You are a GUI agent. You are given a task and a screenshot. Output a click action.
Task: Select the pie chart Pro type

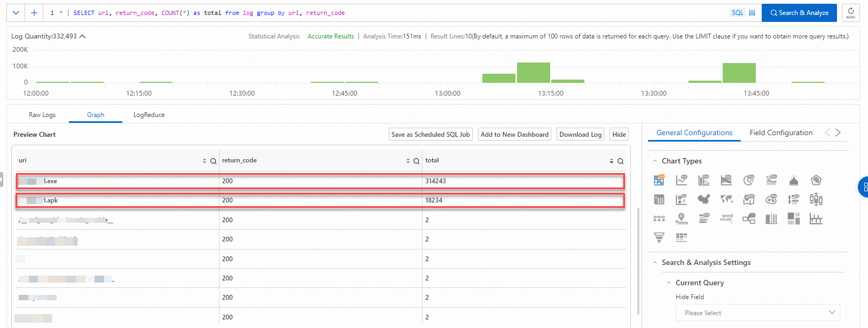click(749, 180)
